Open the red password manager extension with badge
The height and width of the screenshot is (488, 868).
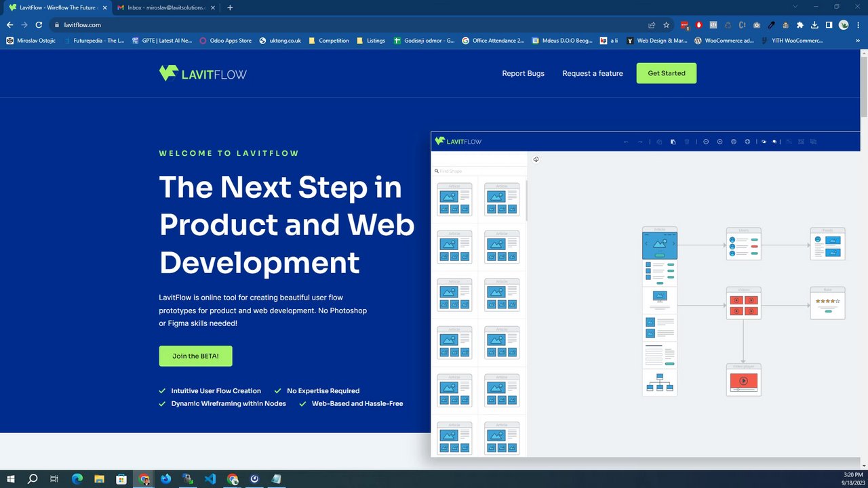(684, 25)
